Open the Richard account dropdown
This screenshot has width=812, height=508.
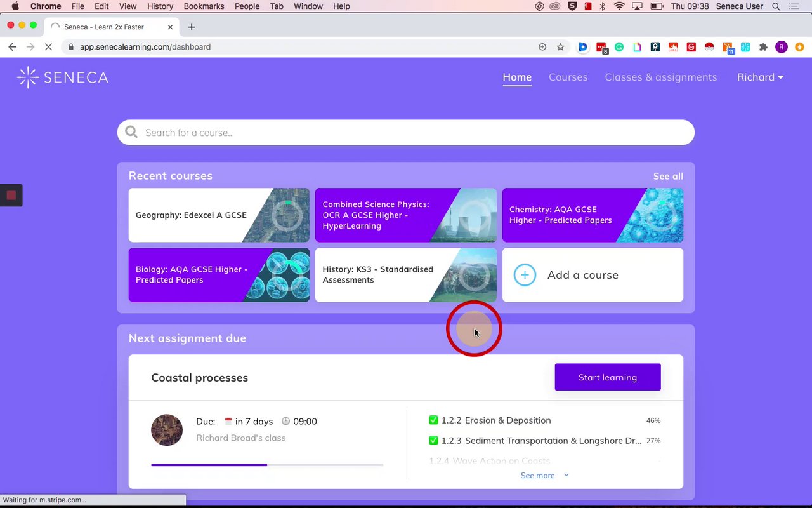(760, 77)
